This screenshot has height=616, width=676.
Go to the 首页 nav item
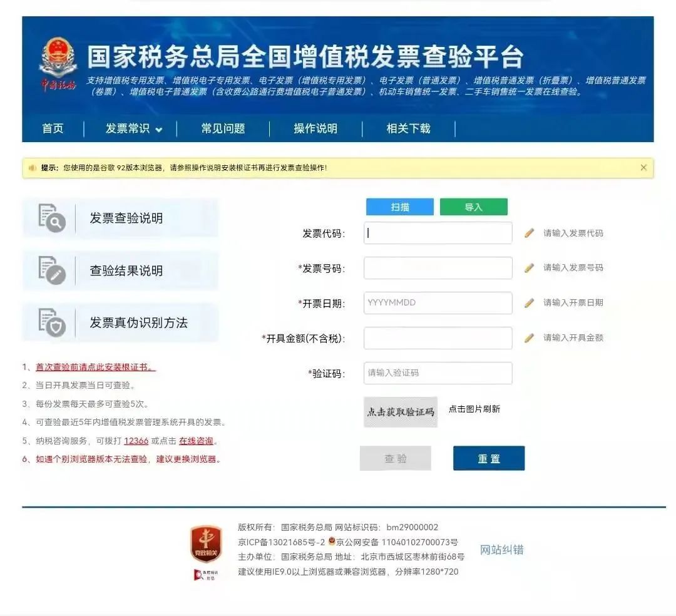click(x=53, y=128)
